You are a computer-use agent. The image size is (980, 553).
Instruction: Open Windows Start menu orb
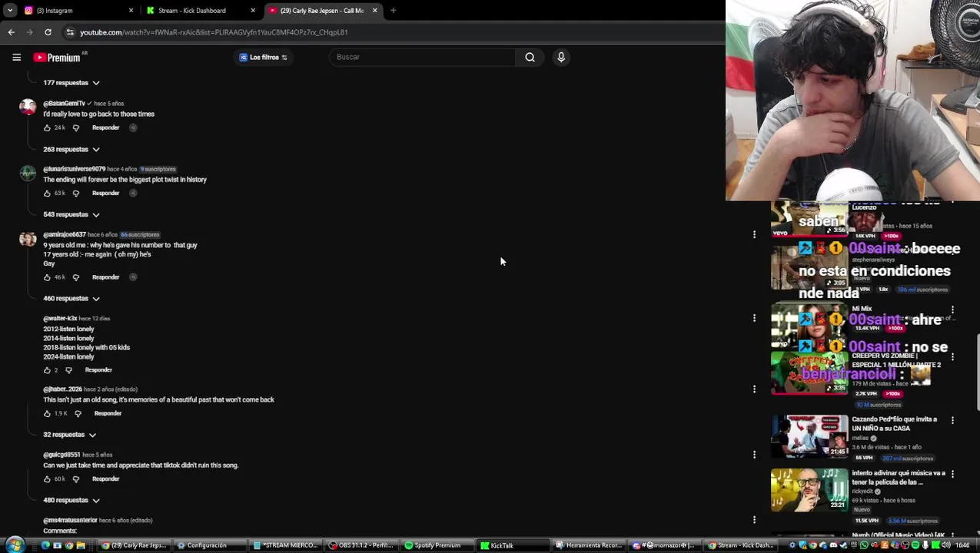click(15, 545)
